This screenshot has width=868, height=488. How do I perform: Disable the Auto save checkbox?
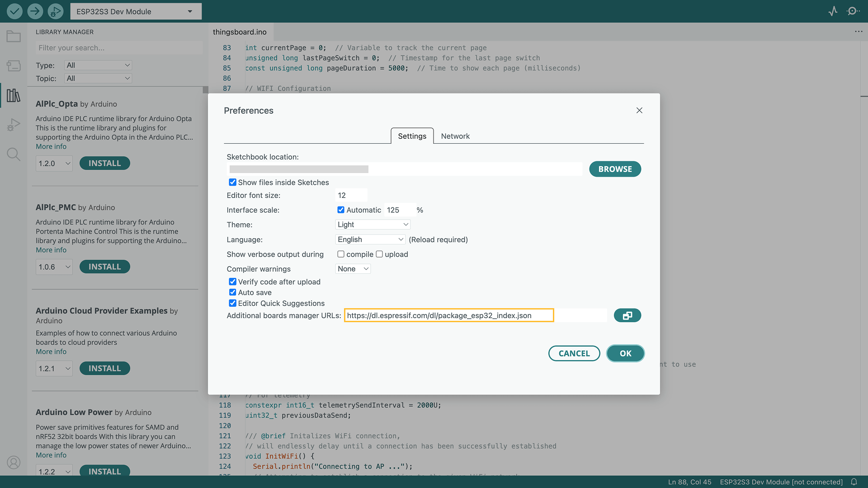coord(232,292)
